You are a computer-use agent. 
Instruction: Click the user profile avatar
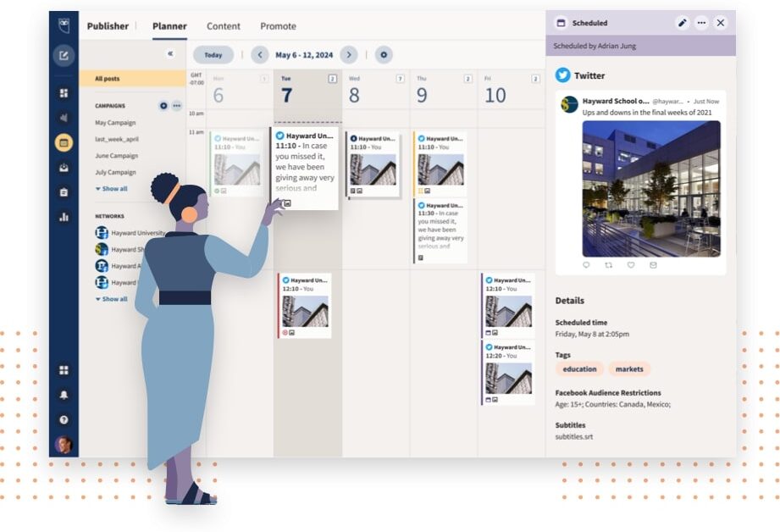tap(64, 445)
